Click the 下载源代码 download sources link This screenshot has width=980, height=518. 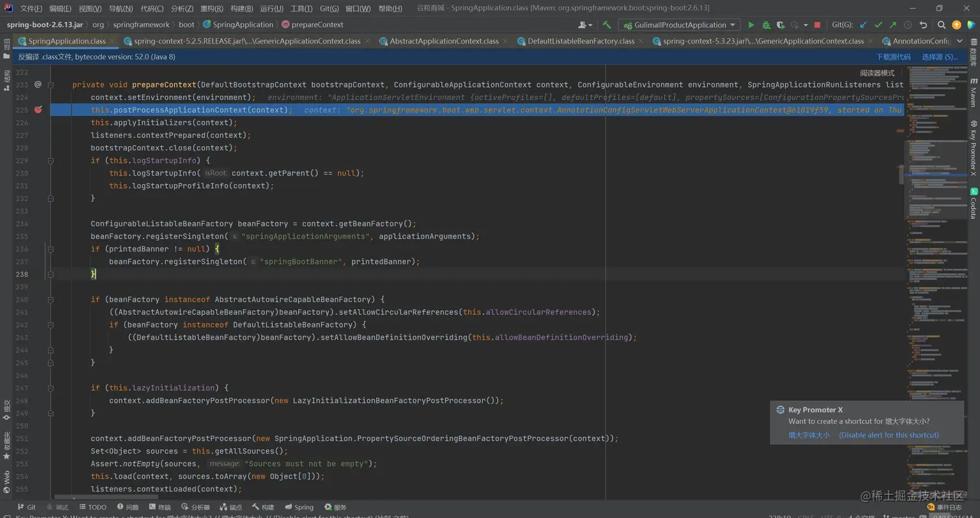coord(893,57)
